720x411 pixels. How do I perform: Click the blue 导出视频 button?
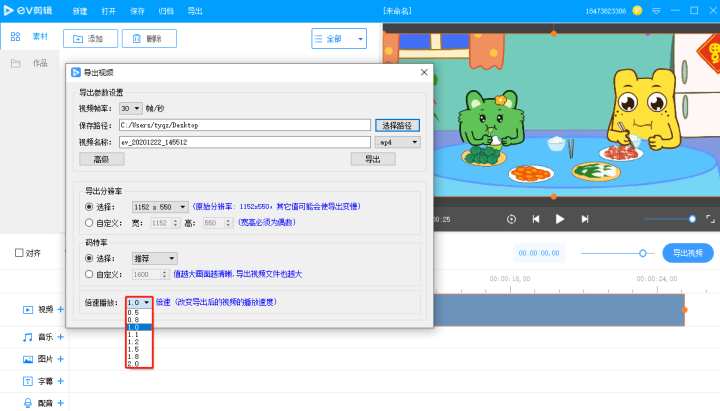coord(688,253)
